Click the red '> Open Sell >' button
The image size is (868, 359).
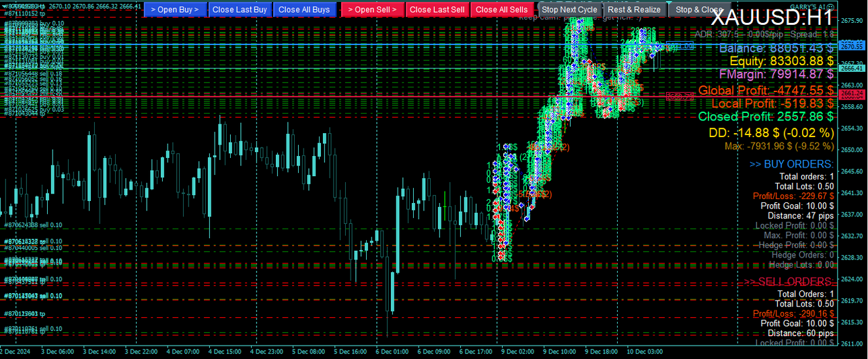click(x=372, y=9)
